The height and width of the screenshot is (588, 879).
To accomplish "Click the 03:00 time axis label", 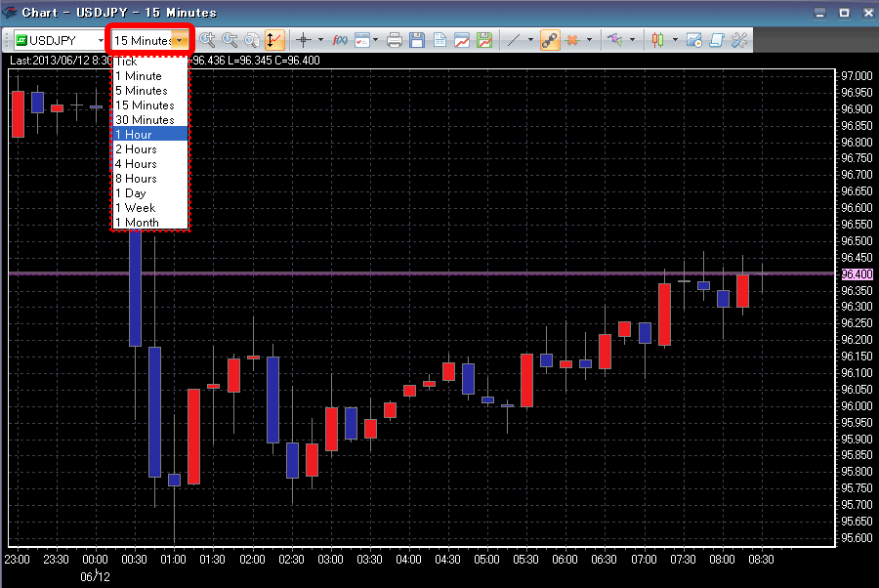I will pos(330,560).
